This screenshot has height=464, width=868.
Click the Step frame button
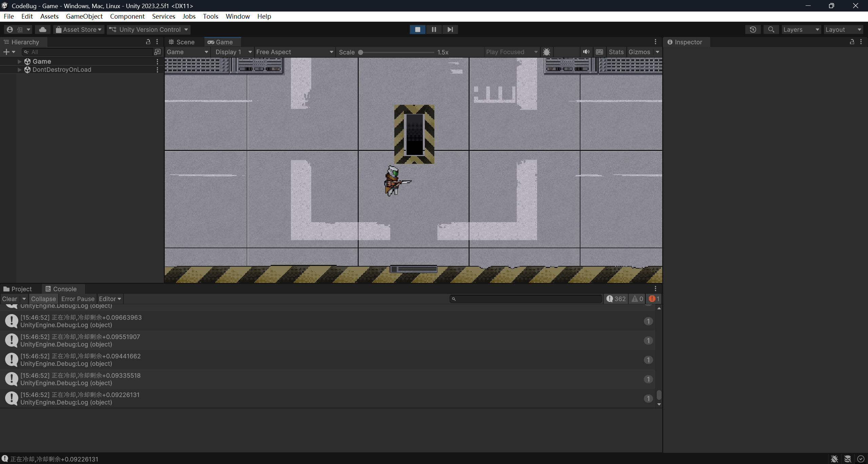[450, 30]
